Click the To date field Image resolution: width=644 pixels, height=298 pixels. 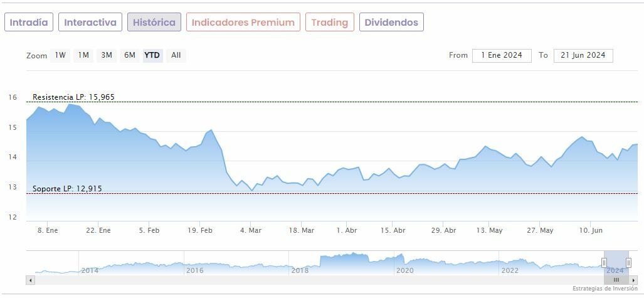pos(583,55)
